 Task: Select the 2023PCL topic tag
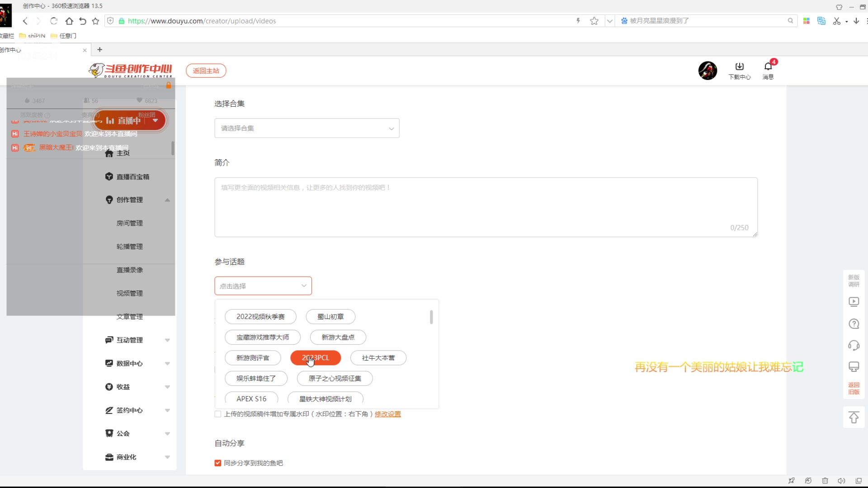tap(316, 358)
